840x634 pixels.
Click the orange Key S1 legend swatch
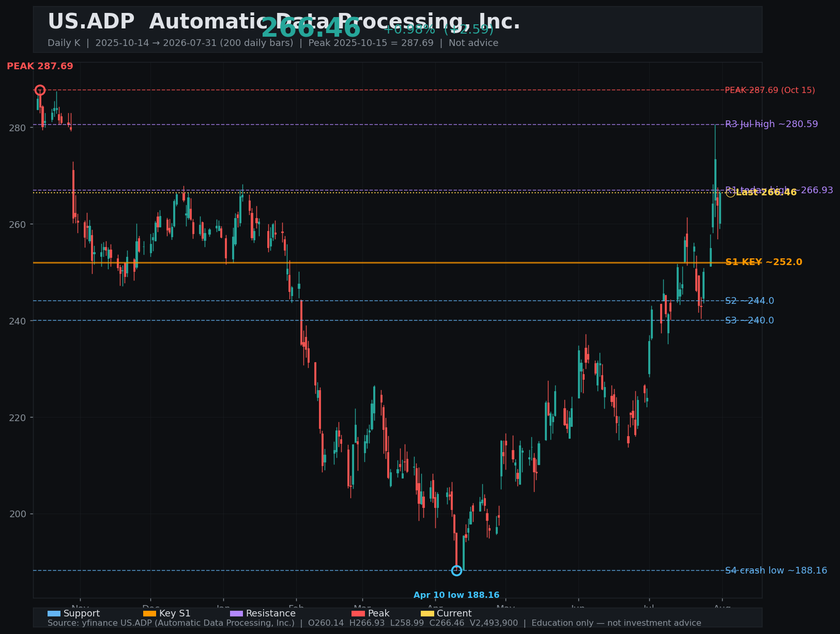pos(149,613)
